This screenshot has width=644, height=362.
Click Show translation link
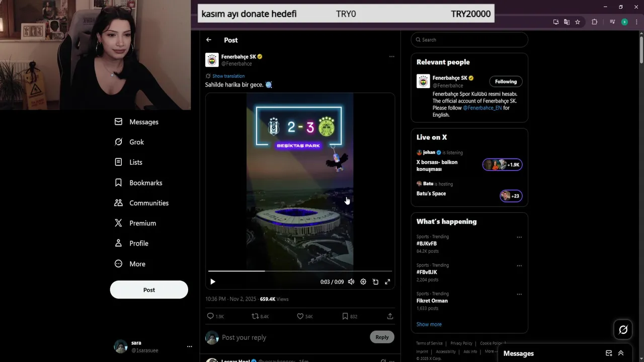[228, 76]
